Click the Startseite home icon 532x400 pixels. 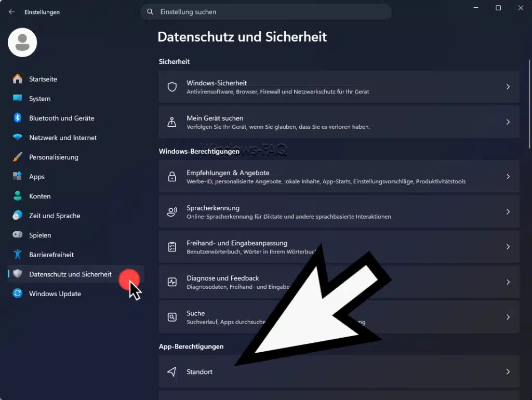(x=17, y=79)
